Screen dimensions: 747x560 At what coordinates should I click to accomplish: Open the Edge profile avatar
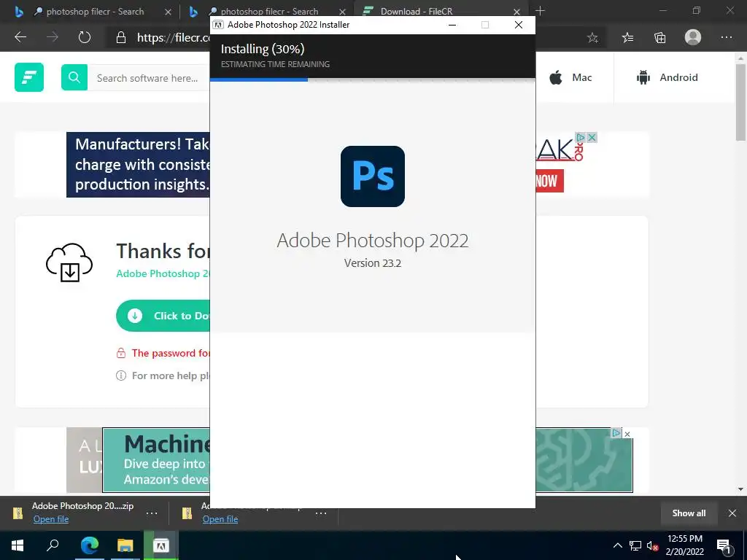[693, 37]
